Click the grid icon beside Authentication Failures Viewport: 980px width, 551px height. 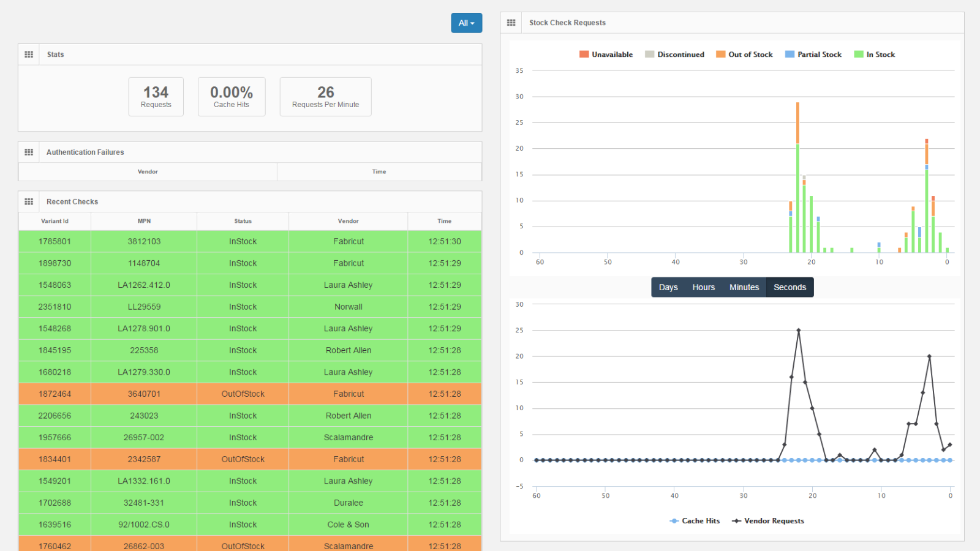pyautogui.click(x=28, y=152)
